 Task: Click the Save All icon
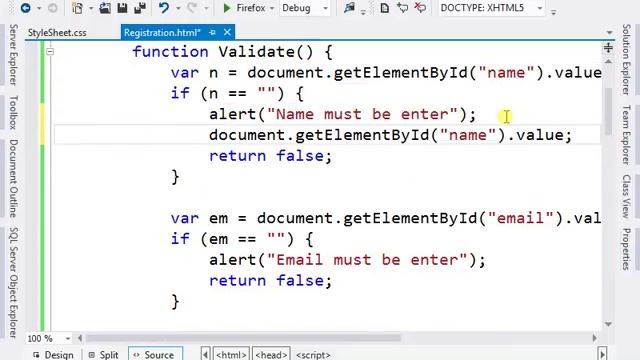140,8
